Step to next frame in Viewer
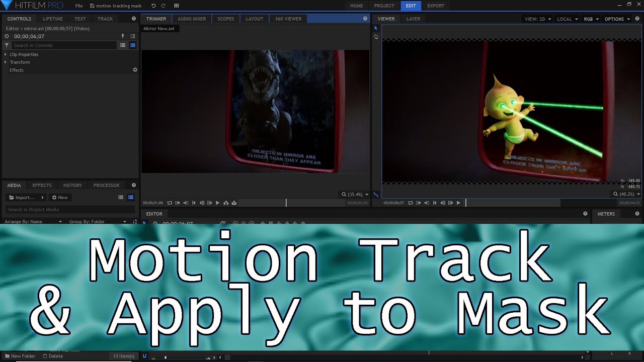Viewport: 644px width, 362px height. (451, 203)
